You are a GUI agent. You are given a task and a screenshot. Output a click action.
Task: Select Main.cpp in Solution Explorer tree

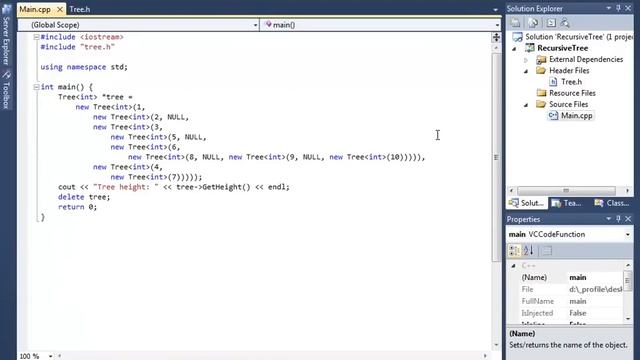(576, 116)
